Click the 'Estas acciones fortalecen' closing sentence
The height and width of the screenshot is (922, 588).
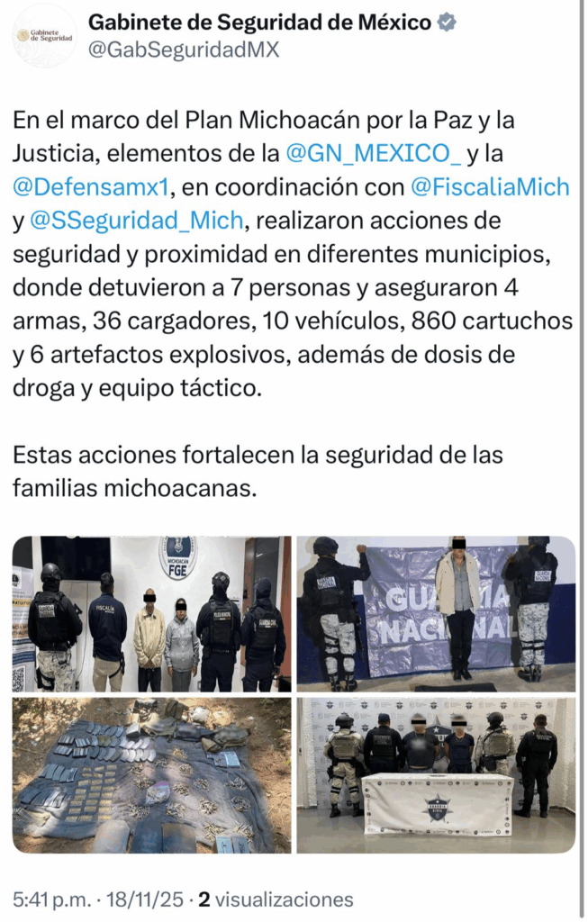coord(258,472)
